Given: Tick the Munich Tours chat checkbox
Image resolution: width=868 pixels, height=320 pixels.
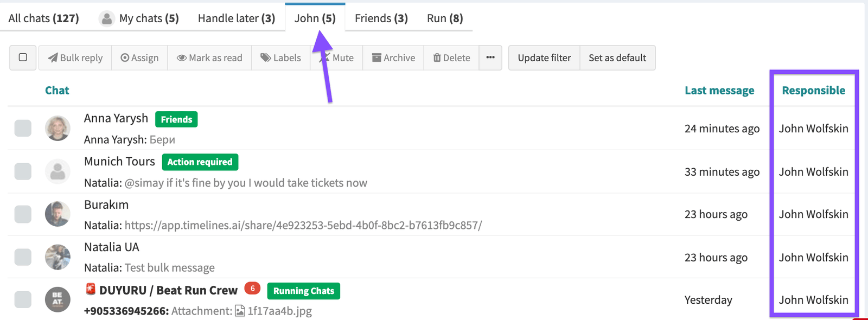Looking at the screenshot, I should (23, 171).
